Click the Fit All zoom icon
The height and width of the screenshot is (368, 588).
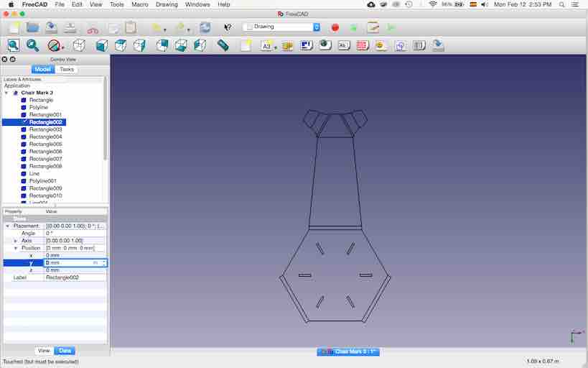14,45
